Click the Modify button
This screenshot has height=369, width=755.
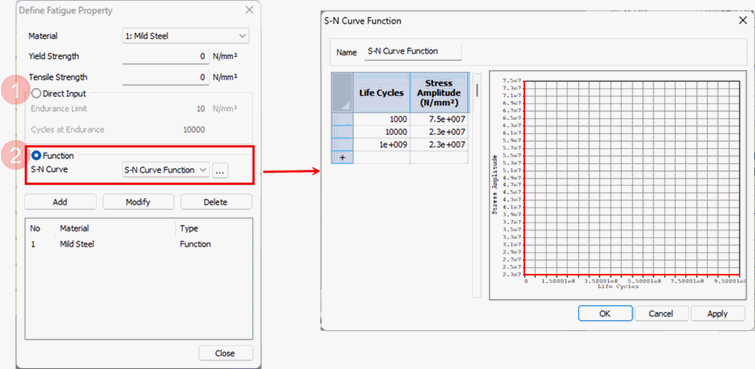coord(138,202)
